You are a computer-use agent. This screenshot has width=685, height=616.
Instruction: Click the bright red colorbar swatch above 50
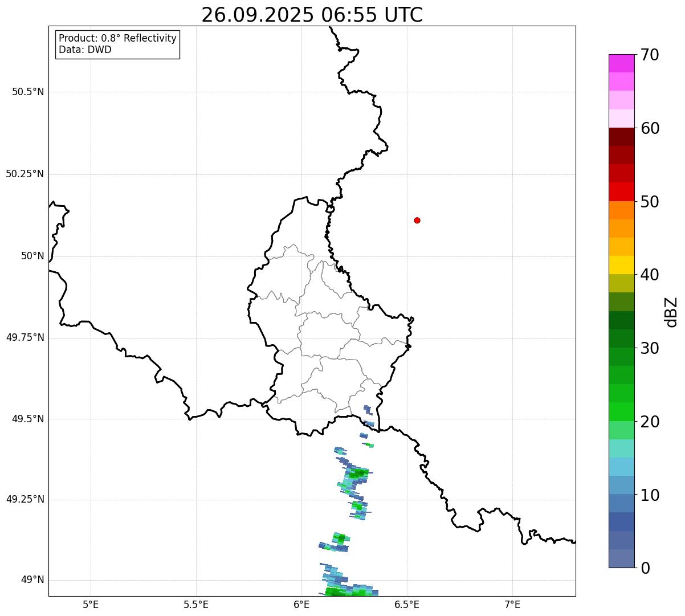621,192
